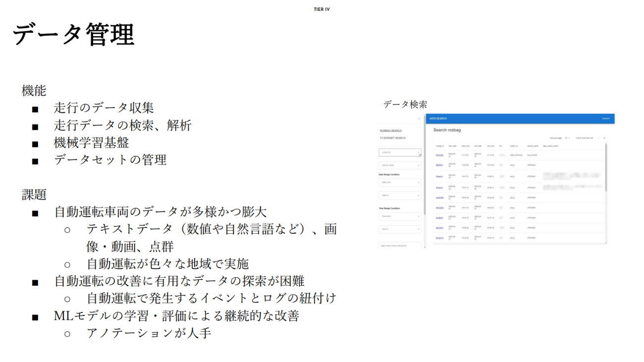Open the date to dropdown
This screenshot has height=362, width=644.
tap(400, 196)
